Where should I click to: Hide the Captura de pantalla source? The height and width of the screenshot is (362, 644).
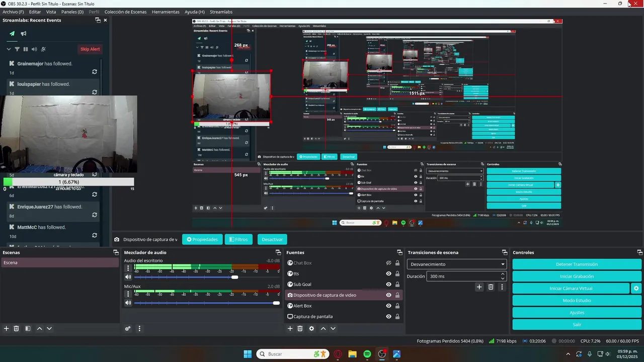(x=388, y=316)
